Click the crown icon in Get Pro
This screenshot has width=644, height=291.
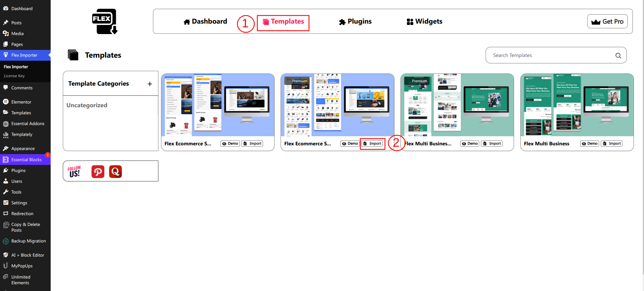click(596, 22)
